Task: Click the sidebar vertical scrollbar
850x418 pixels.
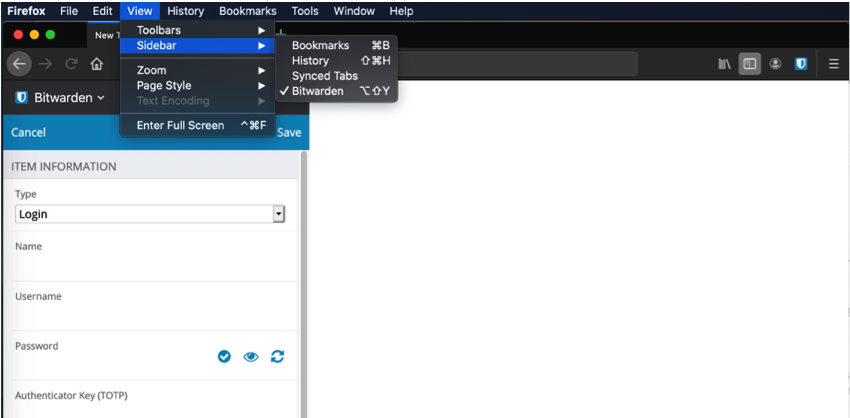Action: coord(304,285)
